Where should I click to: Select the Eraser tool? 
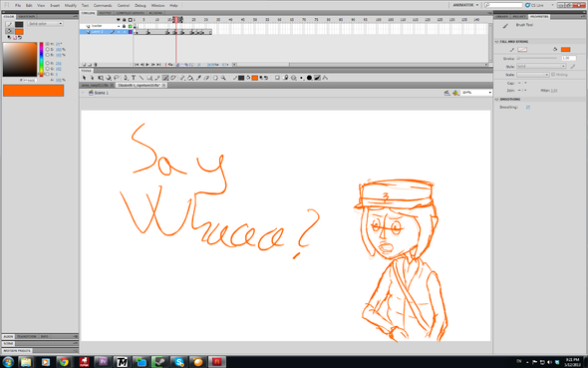click(207, 78)
